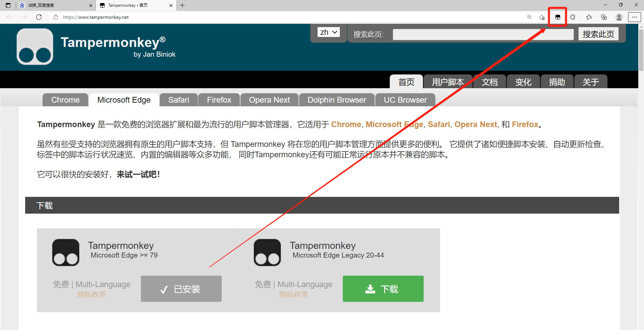The height and width of the screenshot is (330, 644).
Task: Click the green 下载 download button
Action: (x=383, y=289)
